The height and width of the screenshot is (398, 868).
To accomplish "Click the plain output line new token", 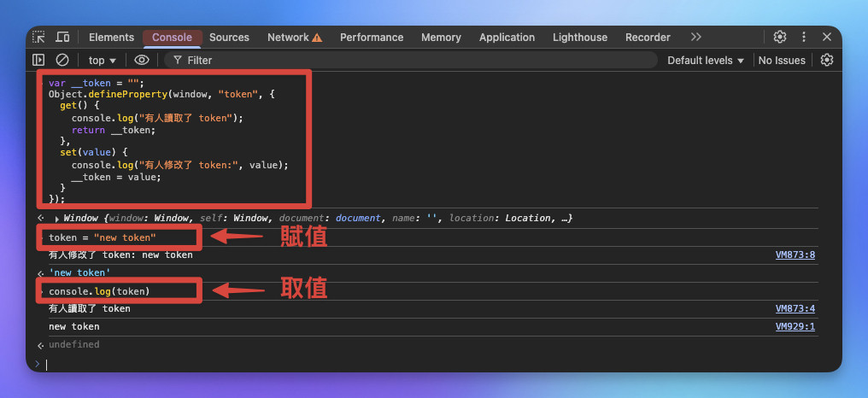I will tap(74, 326).
